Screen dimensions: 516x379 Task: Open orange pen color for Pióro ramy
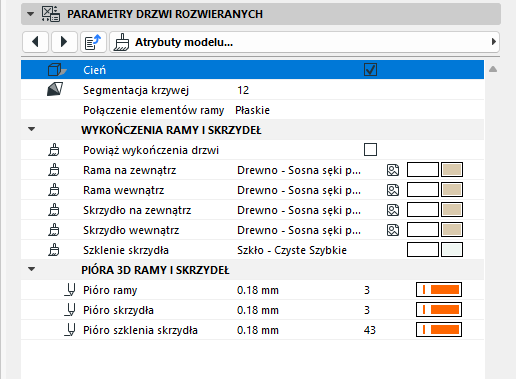[439, 290]
